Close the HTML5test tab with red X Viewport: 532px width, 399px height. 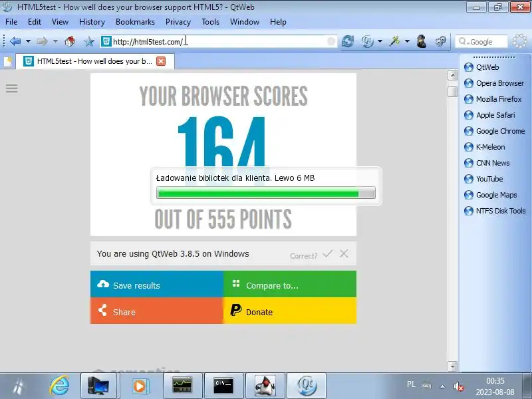pyautogui.click(x=161, y=61)
